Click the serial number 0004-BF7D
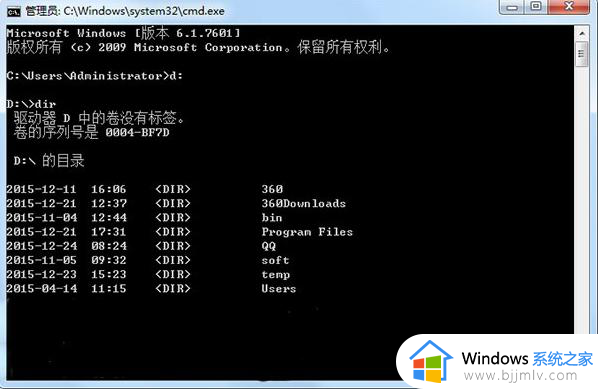The width and height of the screenshot is (598, 389). click(x=138, y=133)
